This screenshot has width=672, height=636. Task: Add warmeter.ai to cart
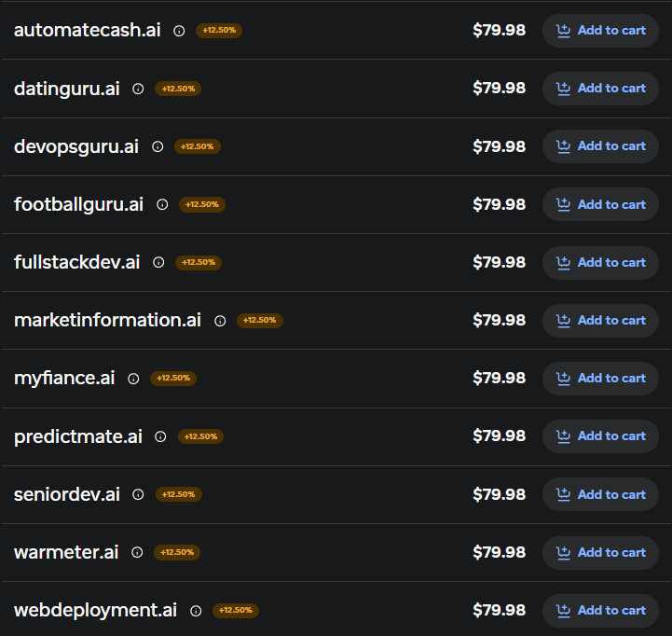tap(600, 552)
